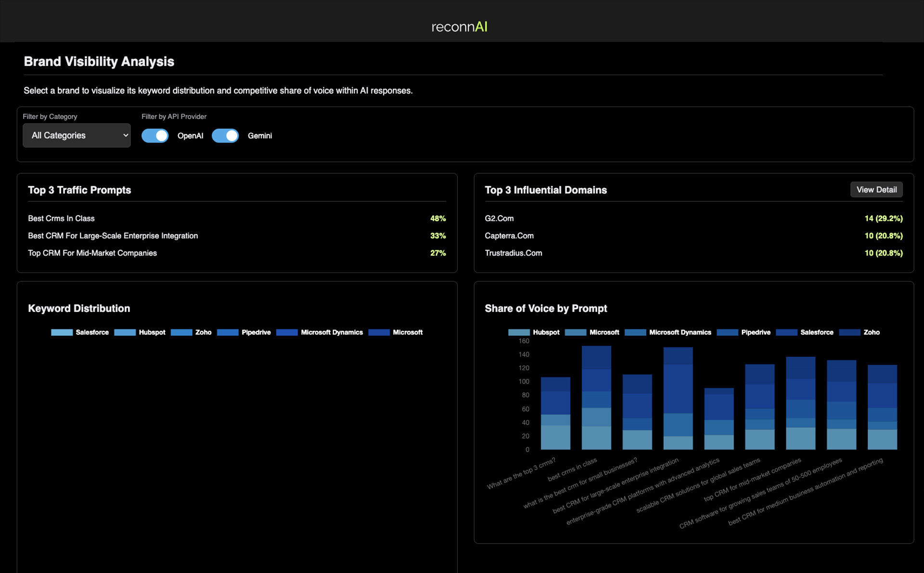Click the Top 3 Traffic Prompts title
Viewport: 924px width, 573px height.
pyautogui.click(x=79, y=190)
